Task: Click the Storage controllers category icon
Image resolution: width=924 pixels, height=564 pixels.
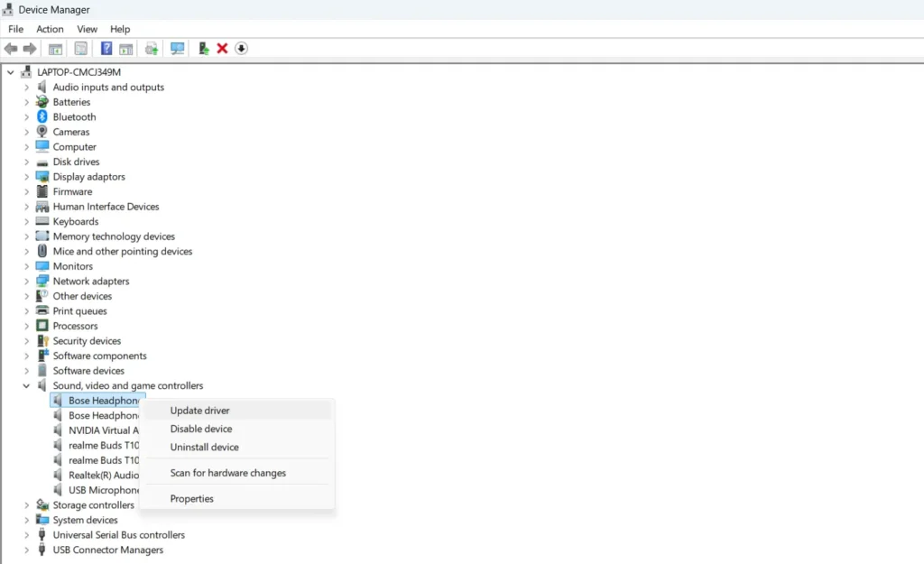Action: (x=42, y=505)
